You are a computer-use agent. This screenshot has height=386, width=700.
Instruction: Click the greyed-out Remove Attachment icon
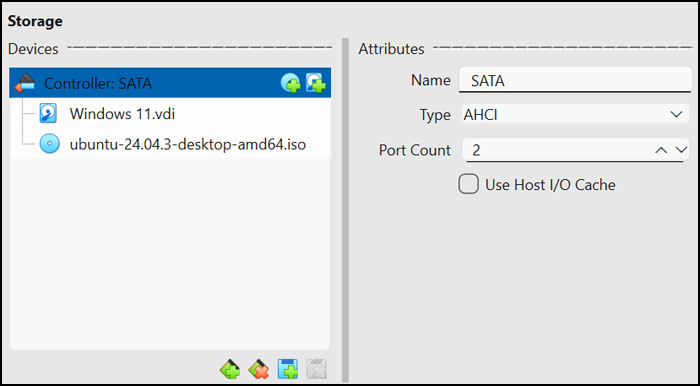coord(317,369)
